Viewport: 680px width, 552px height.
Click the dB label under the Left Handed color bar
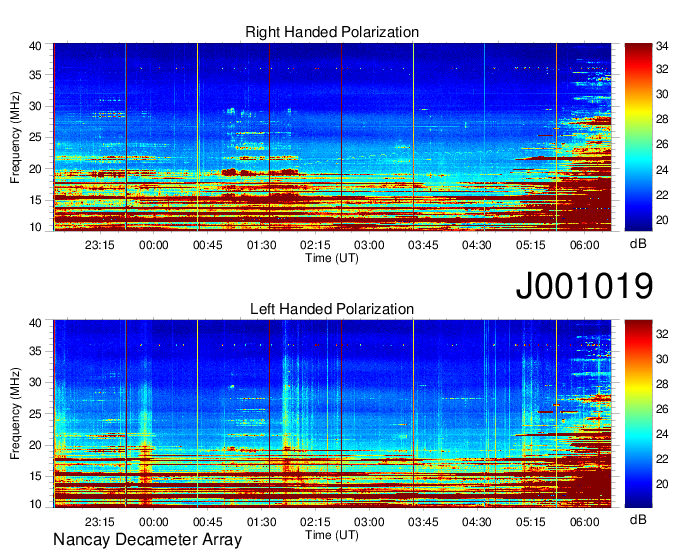[638, 520]
